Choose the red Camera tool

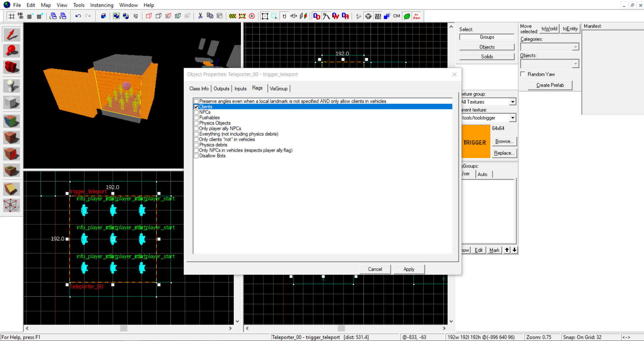[x=12, y=67]
